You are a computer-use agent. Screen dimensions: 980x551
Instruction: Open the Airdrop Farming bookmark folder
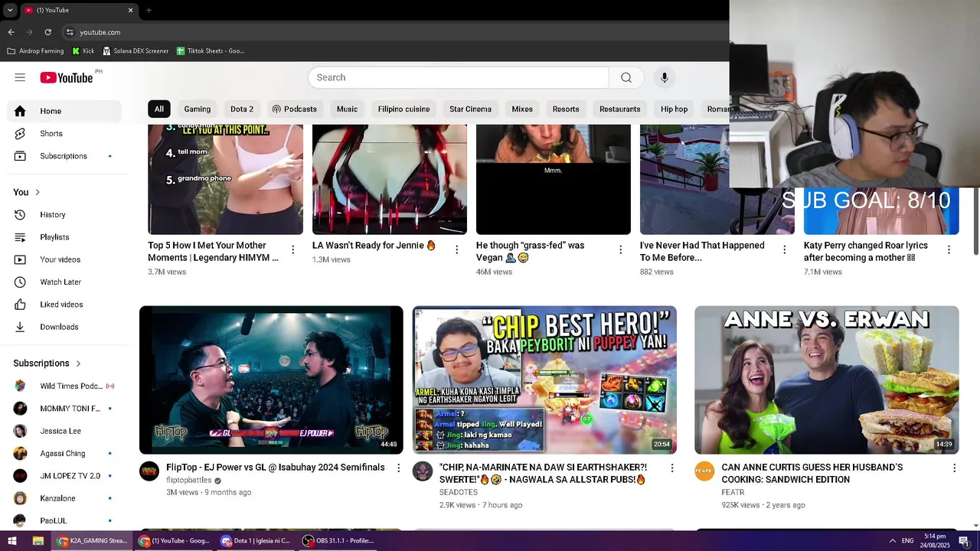35,51
